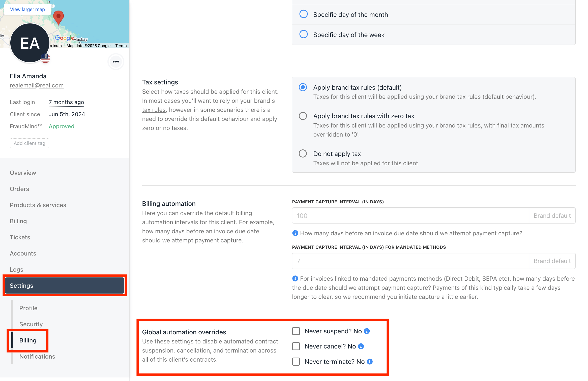Select Specific day of the month
The image size is (588, 381).
point(304,14)
